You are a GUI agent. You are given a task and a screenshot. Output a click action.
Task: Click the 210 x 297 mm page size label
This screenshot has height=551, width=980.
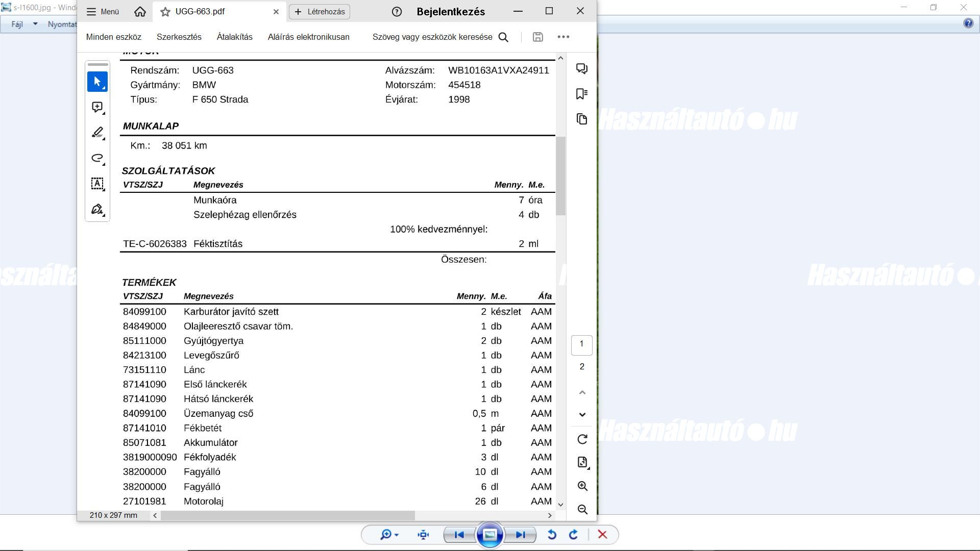(113, 515)
